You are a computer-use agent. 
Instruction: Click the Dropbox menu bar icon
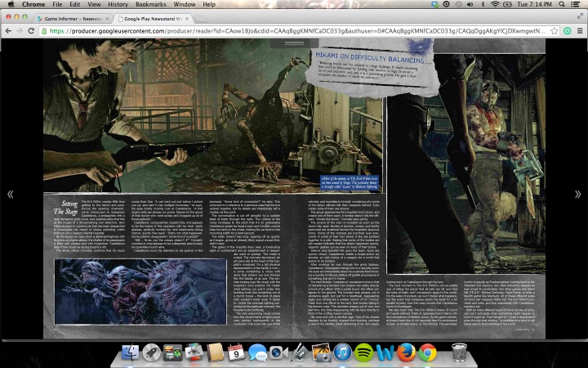(434, 4)
